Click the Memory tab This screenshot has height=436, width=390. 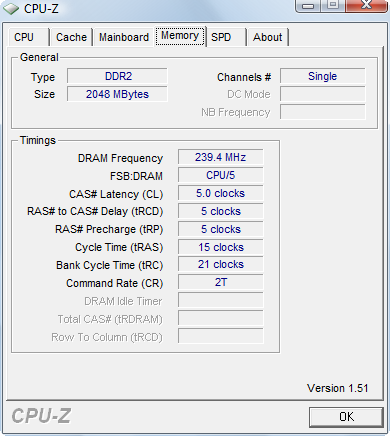tap(180, 36)
